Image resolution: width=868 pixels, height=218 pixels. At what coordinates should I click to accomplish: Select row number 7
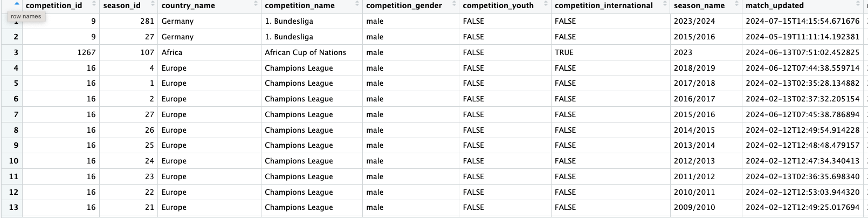click(16, 114)
